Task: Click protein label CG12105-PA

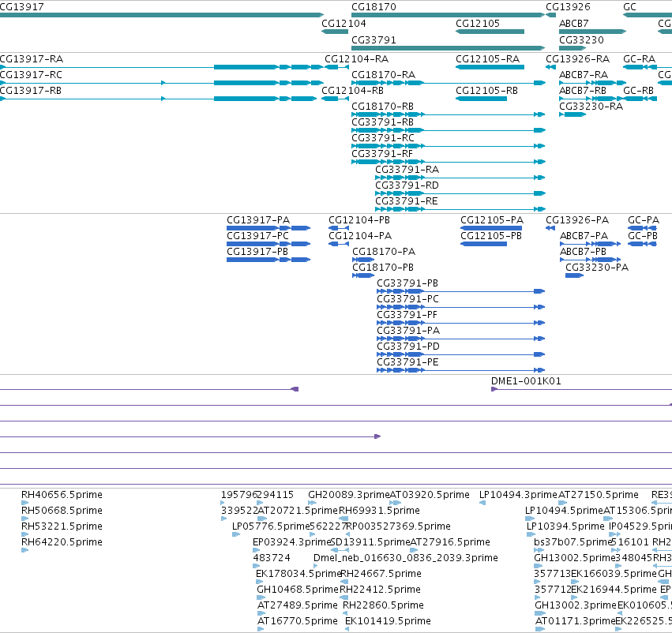Action: click(492, 219)
